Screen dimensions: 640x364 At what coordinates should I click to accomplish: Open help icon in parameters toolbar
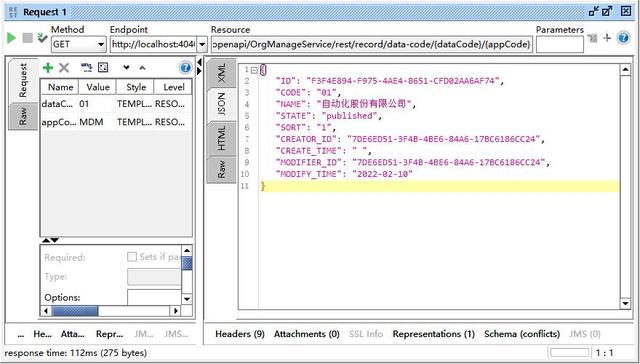pyautogui.click(x=185, y=67)
